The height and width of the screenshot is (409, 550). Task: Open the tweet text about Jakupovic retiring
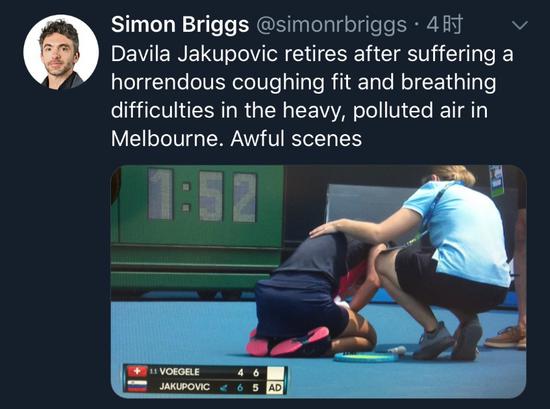click(x=312, y=96)
